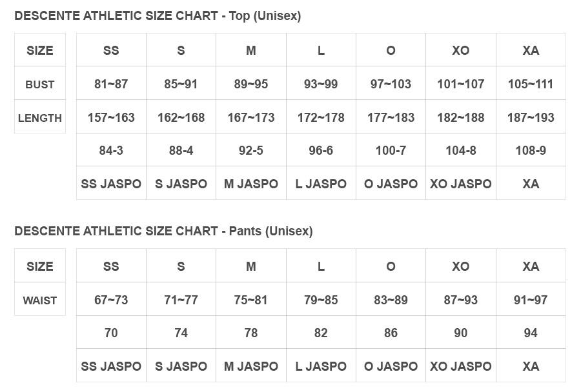Select bust value 89~95 for size M

click(x=251, y=84)
